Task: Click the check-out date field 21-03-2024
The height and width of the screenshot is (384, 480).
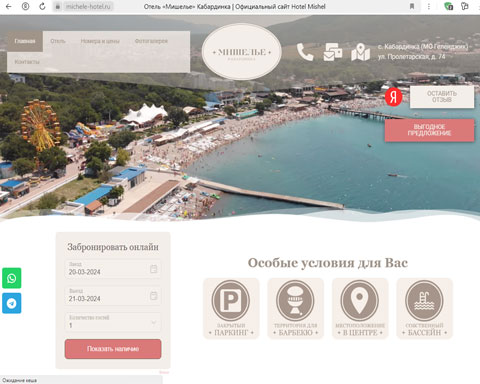Action: pyautogui.click(x=113, y=296)
